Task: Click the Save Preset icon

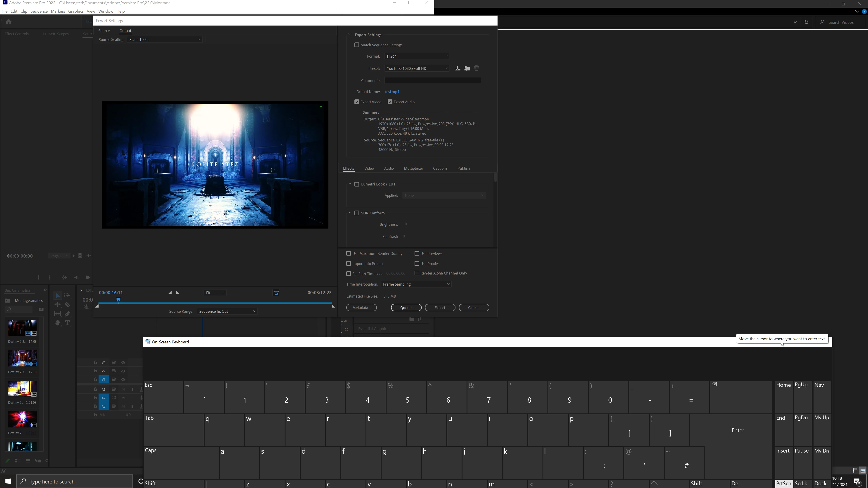Action: coord(457,68)
